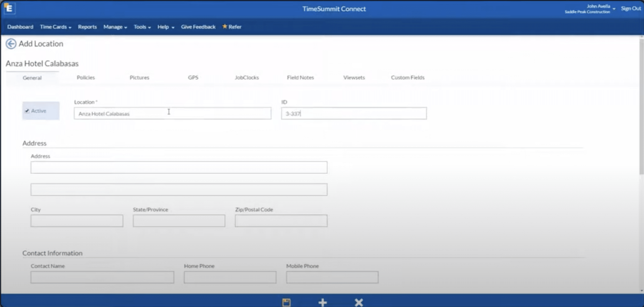Screen dimensions: 644x307
Task: Click the City input field
Action: coord(77,221)
